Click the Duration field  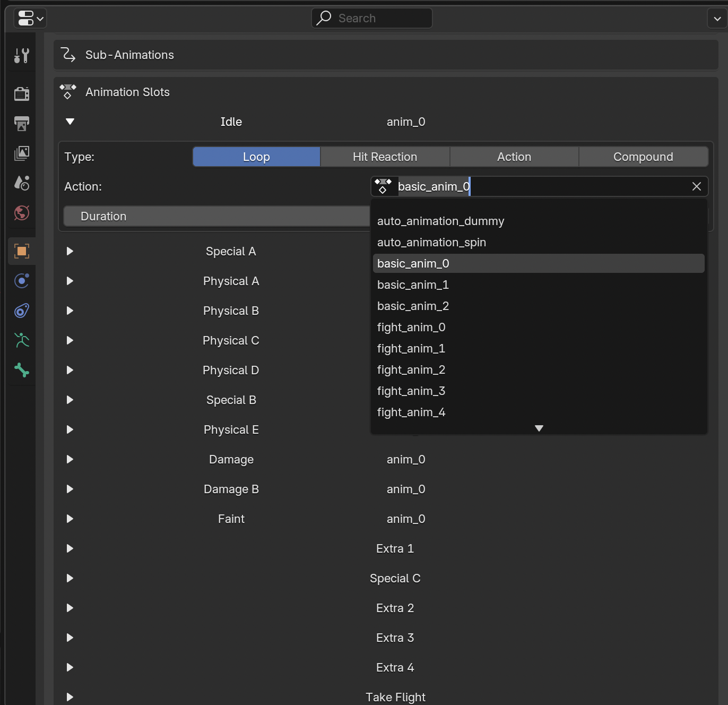click(x=216, y=216)
